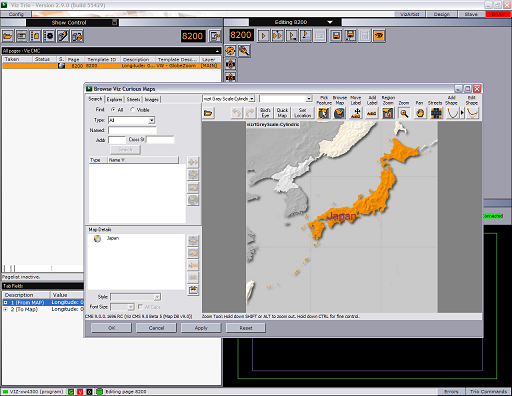Expand tab field 2 (To Map)

5,309
